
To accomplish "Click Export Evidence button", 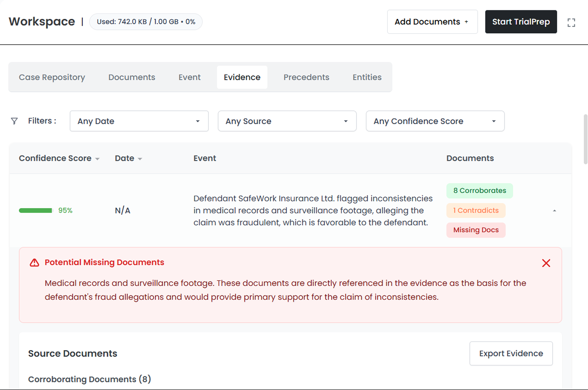I will [511, 353].
